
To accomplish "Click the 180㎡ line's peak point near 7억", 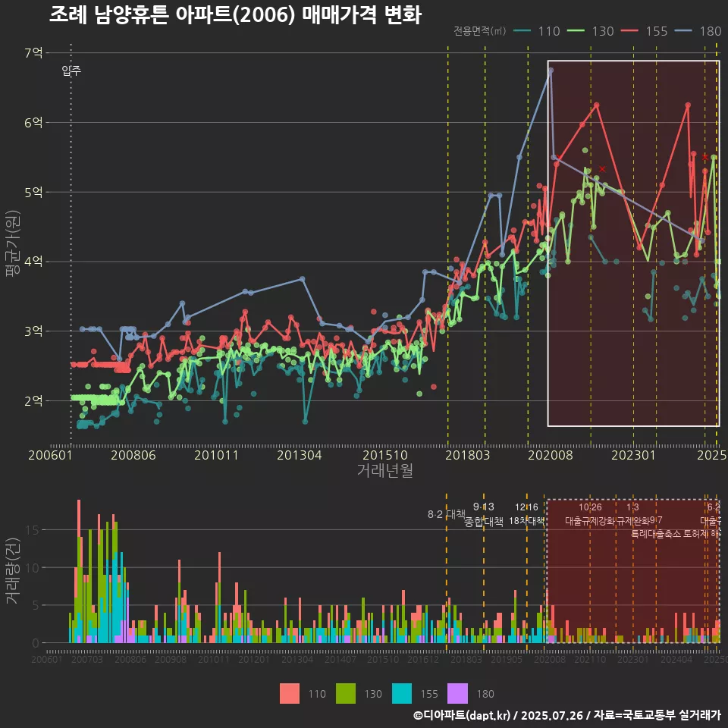I will (551, 70).
